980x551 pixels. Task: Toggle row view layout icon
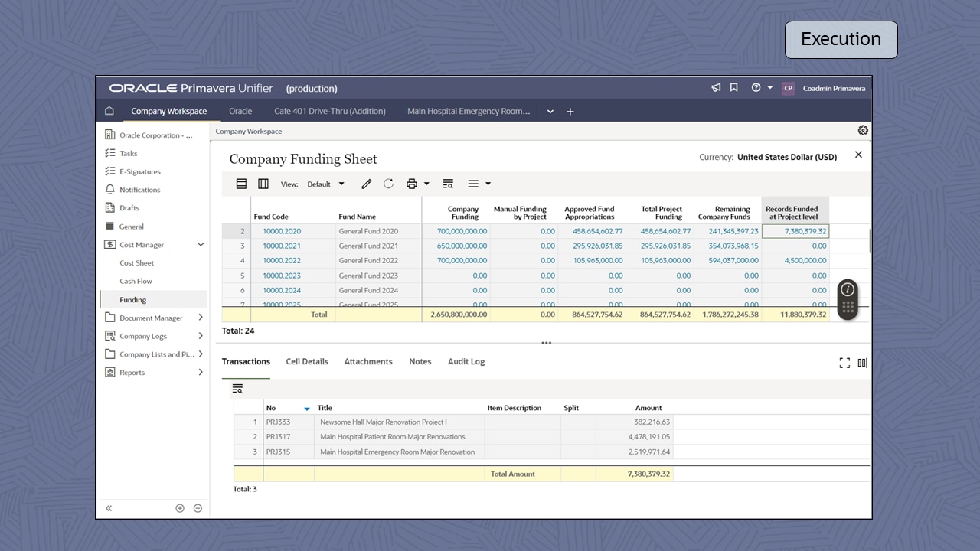(x=241, y=184)
